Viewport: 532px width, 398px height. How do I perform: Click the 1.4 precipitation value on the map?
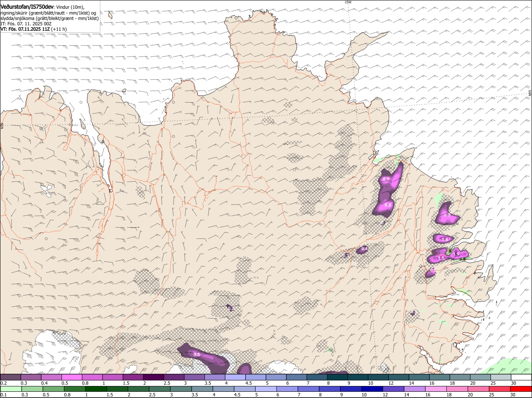[x=444, y=239]
